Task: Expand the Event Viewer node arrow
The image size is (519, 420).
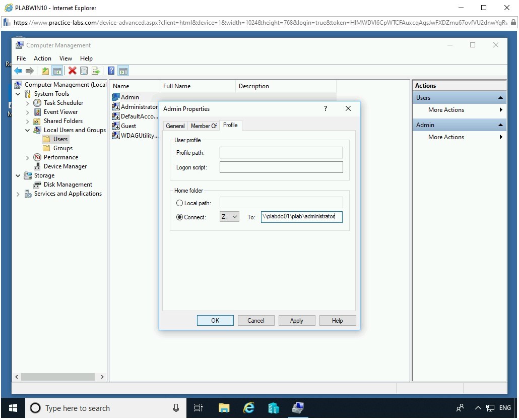Action: point(28,112)
